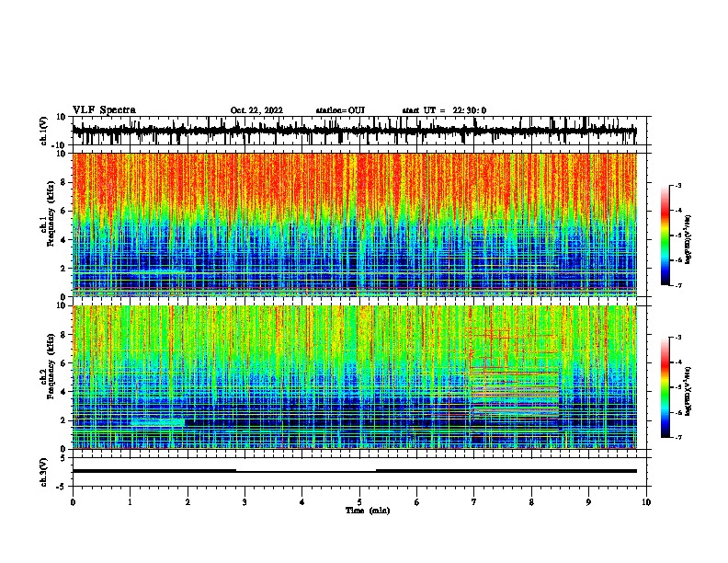Click the ch.2 power color bar
728x563 pixels.
[665, 387]
